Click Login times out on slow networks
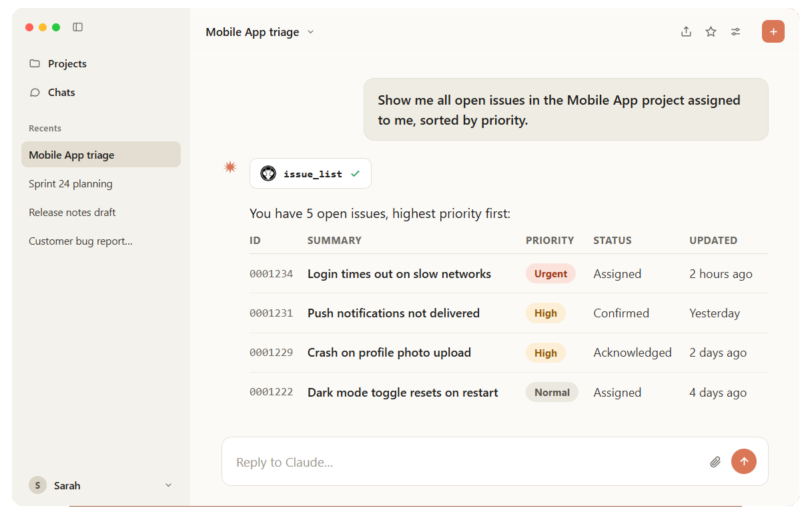 point(399,273)
